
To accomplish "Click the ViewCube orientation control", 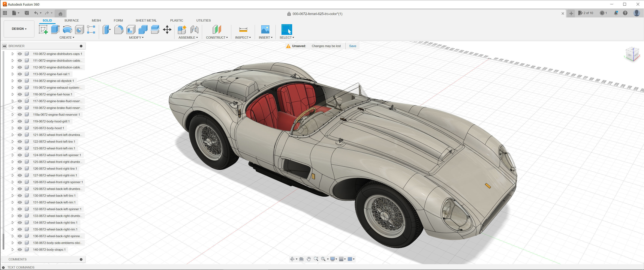I will (x=632, y=54).
